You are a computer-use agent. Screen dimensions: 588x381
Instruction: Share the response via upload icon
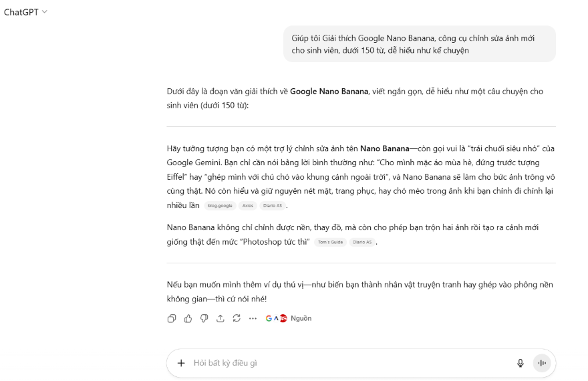[220, 319]
